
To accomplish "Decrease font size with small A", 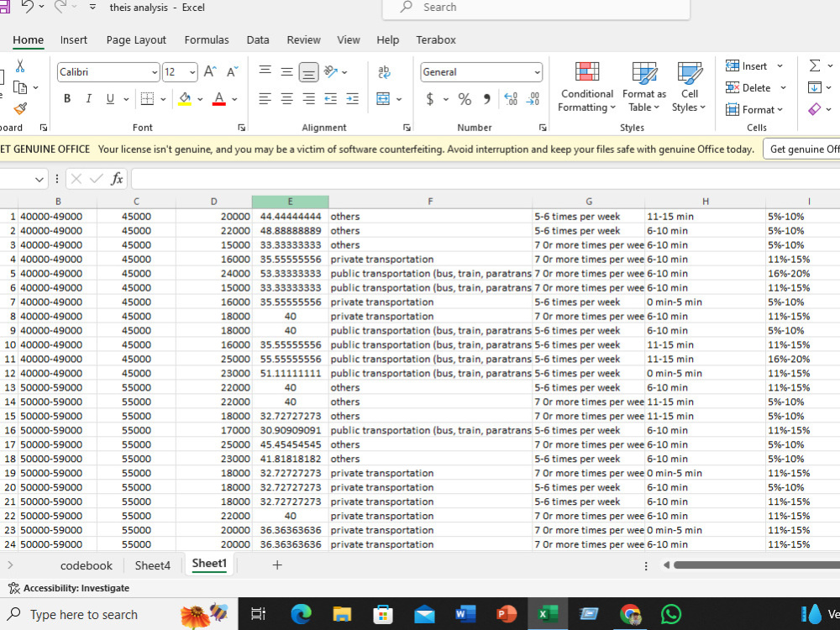I will 232,71.
